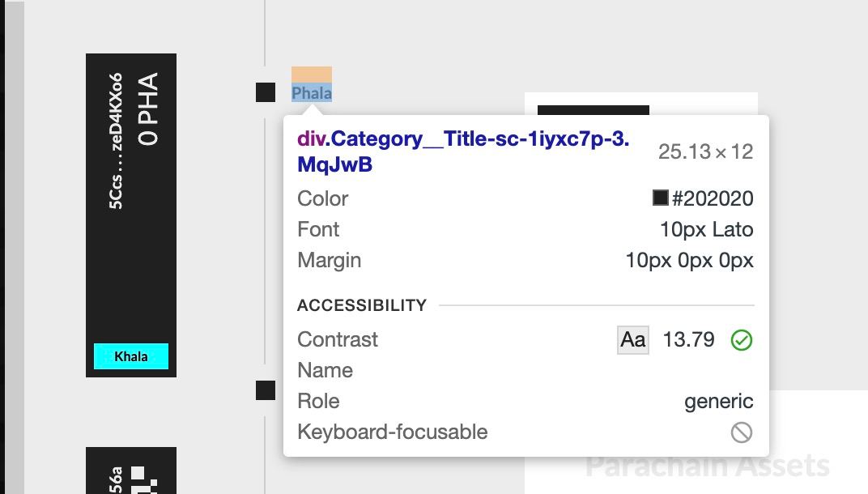Select the Khala badge on the account card
Viewport: 868px width, 494px height.
(131, 356)
